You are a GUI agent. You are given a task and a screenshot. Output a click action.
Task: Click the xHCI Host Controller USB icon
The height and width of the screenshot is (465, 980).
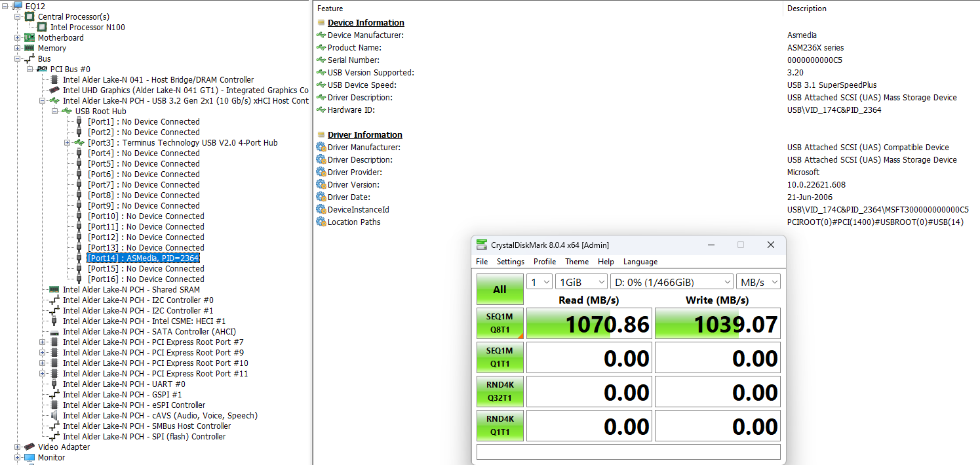54,100
